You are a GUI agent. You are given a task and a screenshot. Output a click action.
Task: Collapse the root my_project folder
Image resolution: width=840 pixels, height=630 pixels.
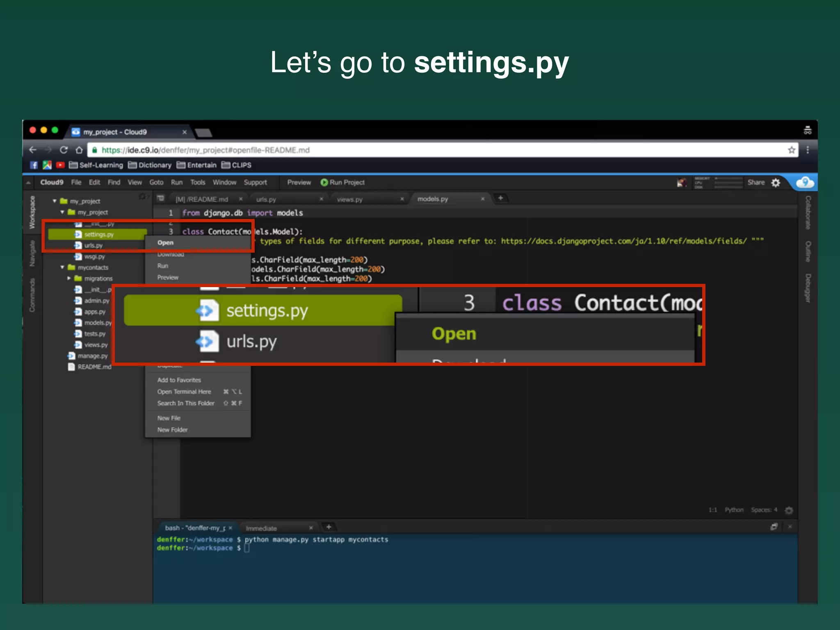pos(55,201)
